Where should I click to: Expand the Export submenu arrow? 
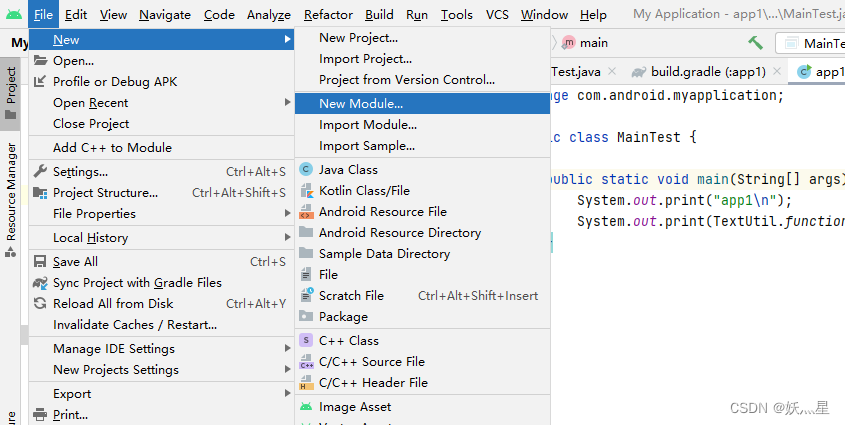tap(288, 394)
